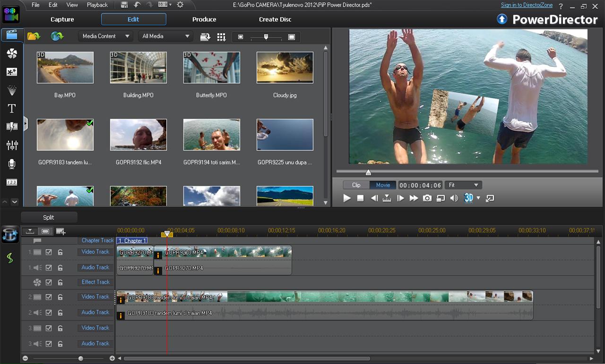Open the PiP Objects Room icon
This screenshot has width=605, height=364.
12,72
